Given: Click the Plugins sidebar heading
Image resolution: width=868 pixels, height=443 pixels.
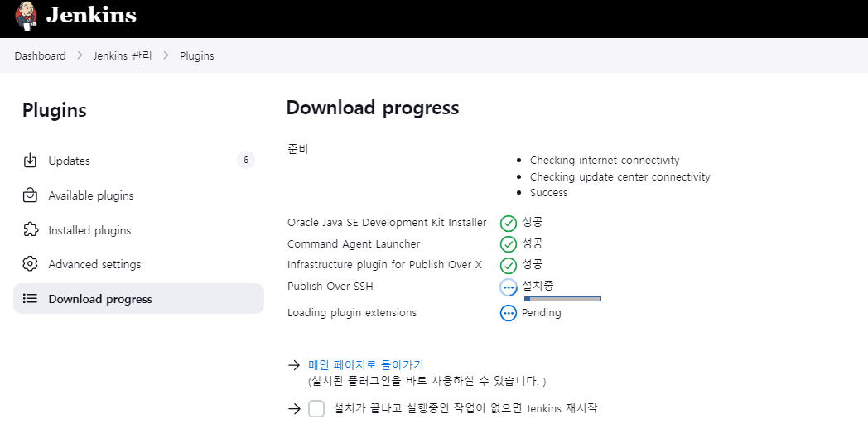Looking at the screenshot, I should (55, 110).
